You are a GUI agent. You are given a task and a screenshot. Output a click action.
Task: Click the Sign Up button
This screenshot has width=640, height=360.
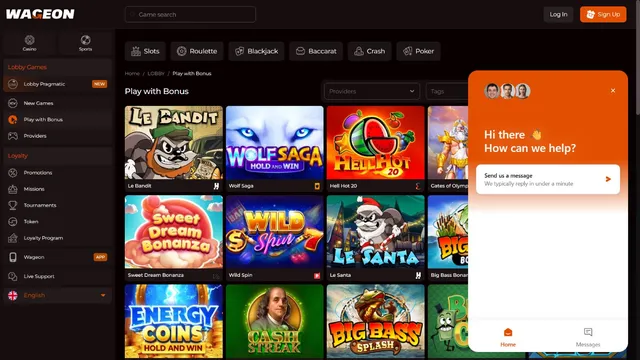coord(603,14)
